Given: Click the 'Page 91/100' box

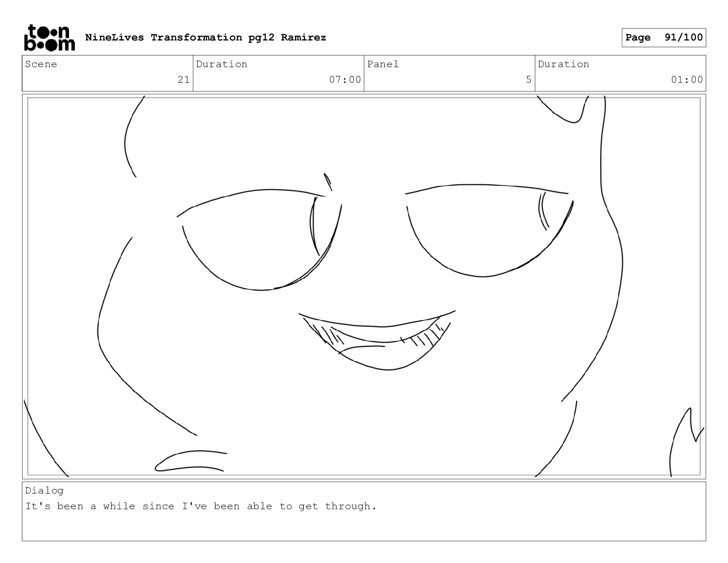Looking at the screenshot, I should pyautogui.click(x=664, y=38).
